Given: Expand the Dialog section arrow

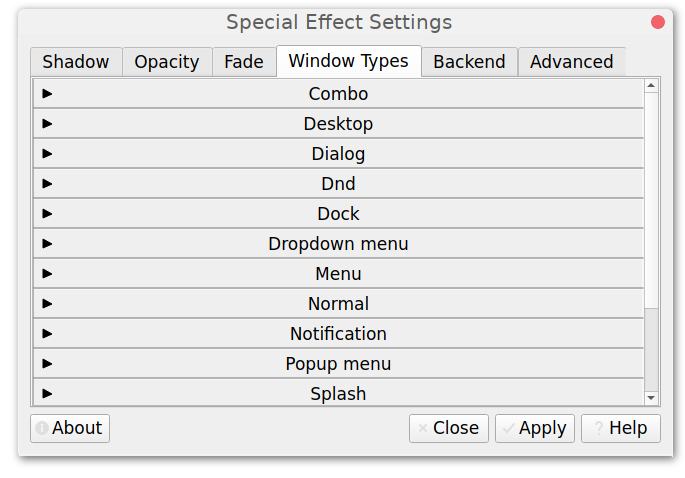Looking at the screenshot, I should tap(47, 154).
